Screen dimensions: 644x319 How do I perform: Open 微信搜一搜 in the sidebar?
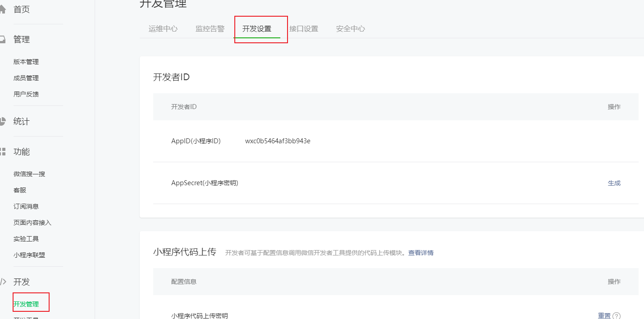[x=29, y=174]
